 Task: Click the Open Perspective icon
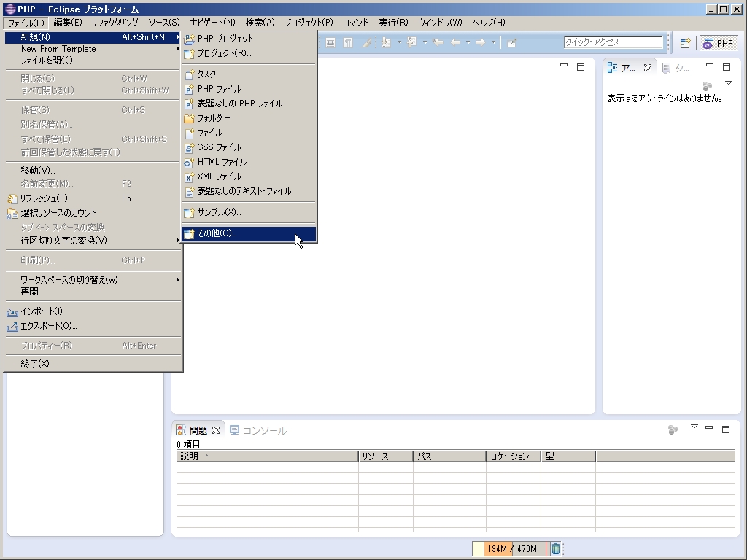[685, 43]
